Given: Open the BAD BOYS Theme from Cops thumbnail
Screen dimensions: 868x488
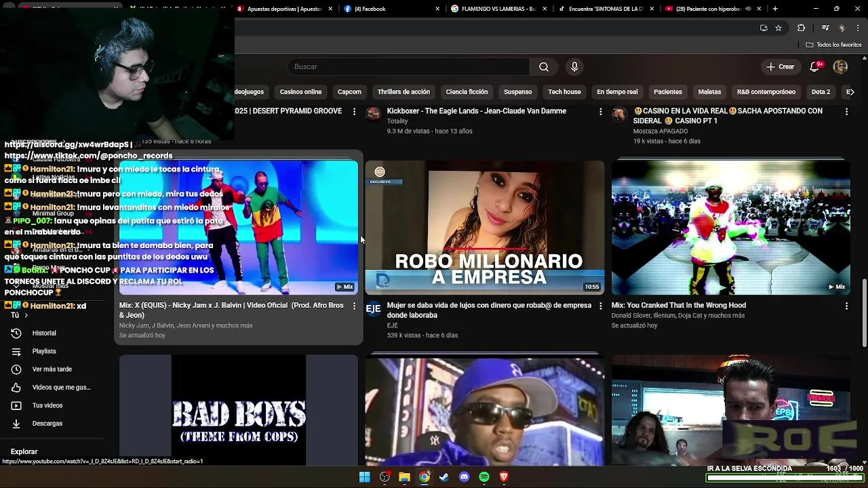Looking at the screenshot, I should [239, 409].
